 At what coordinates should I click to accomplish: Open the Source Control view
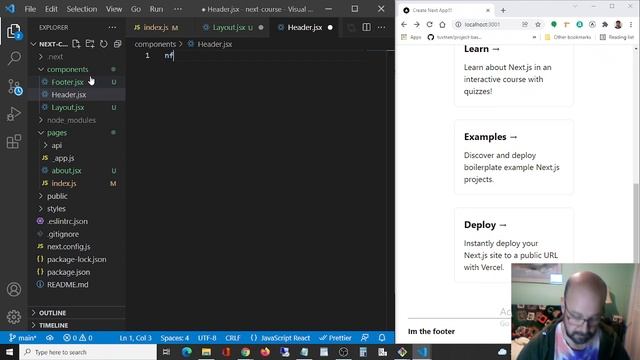pyautogui.click(x=14, y=87)
